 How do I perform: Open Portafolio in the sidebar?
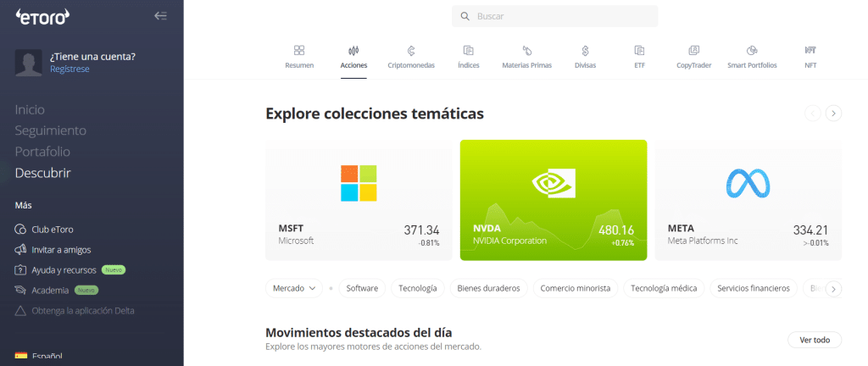click(x=42, y=152)
